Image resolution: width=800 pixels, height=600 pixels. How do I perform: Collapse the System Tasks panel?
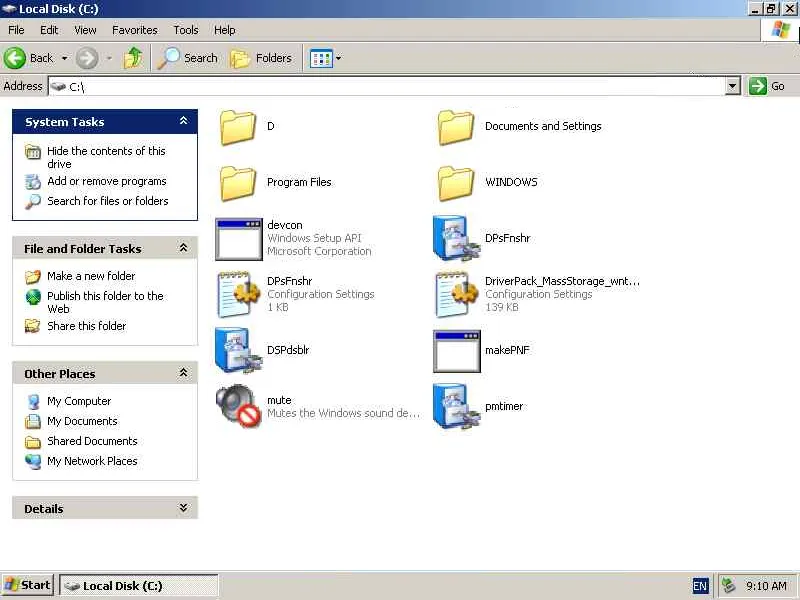click(x=184, y=121)
